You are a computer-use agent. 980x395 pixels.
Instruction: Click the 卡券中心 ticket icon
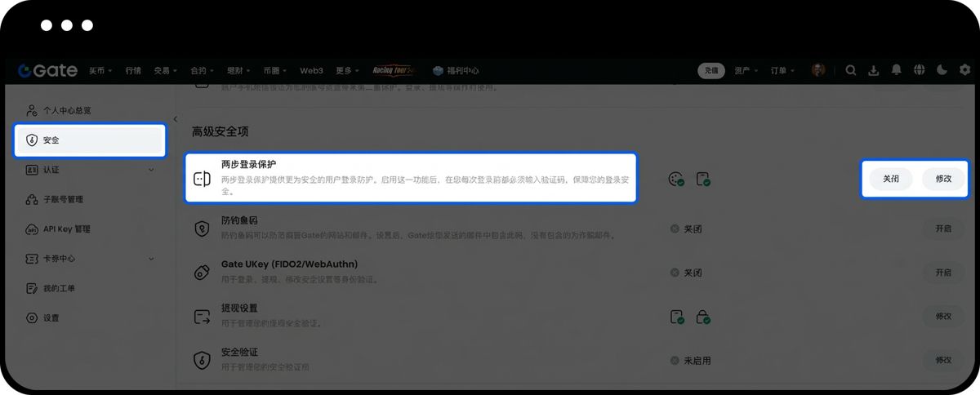point(32,259)
